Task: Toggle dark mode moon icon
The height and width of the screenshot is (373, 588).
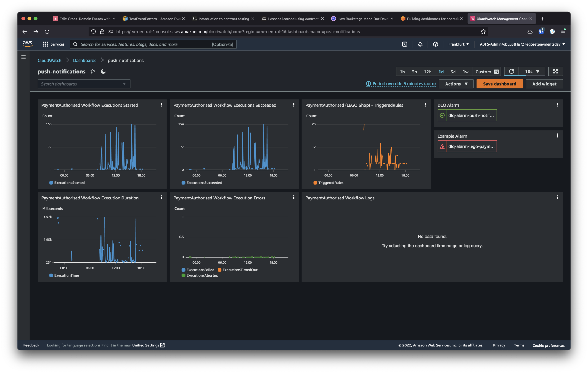Action: [x=103, y=72]
